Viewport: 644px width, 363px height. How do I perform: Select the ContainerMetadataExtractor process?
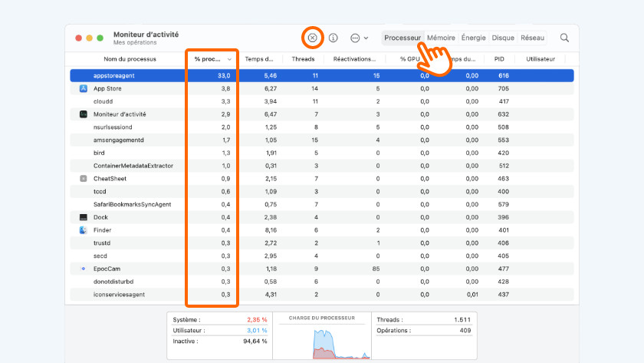[322, 166]
